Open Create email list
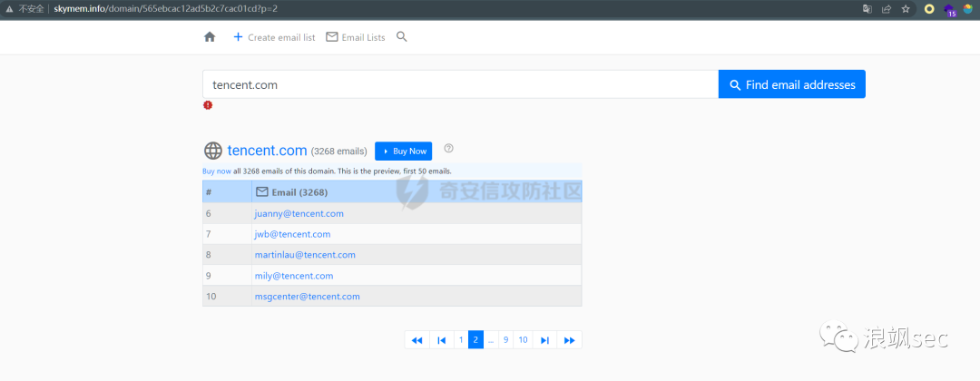 (x=274, y=37)
